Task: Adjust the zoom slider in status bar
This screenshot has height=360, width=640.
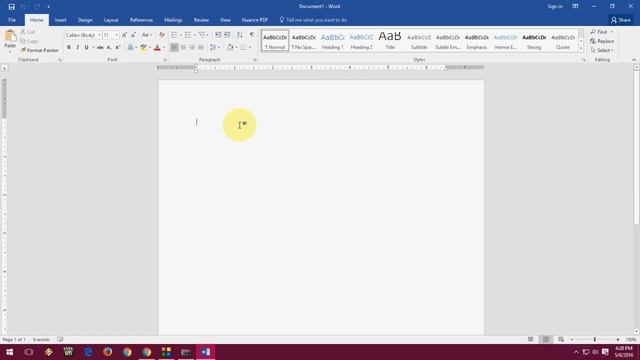Action: tap(595, 340)
